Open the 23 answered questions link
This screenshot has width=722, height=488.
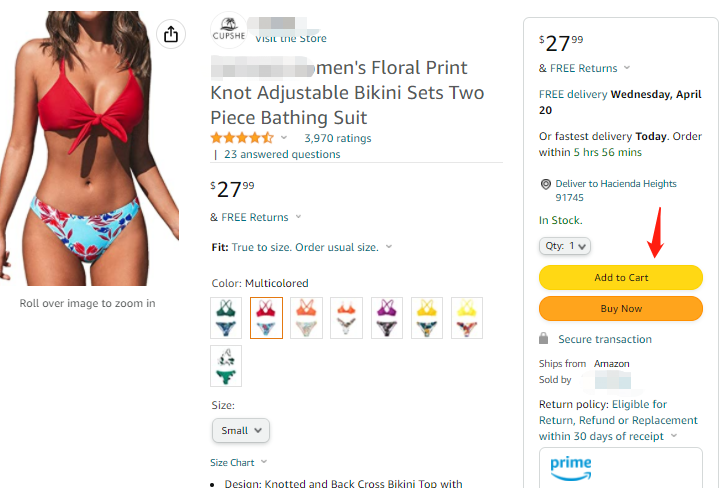coord(282,154)
